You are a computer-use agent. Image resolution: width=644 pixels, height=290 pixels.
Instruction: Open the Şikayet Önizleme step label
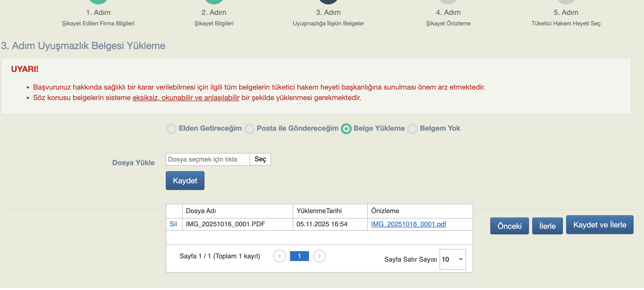[448, 23]
